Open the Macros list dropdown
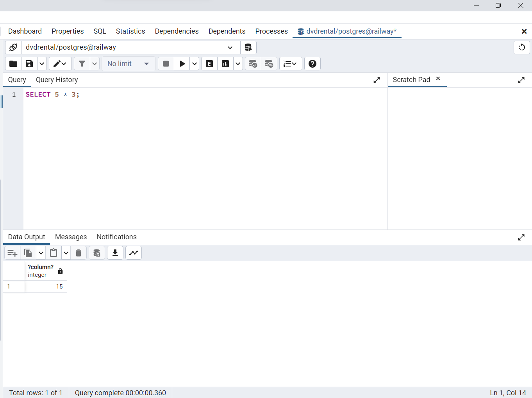532x398 pixels. coord(291,64)
